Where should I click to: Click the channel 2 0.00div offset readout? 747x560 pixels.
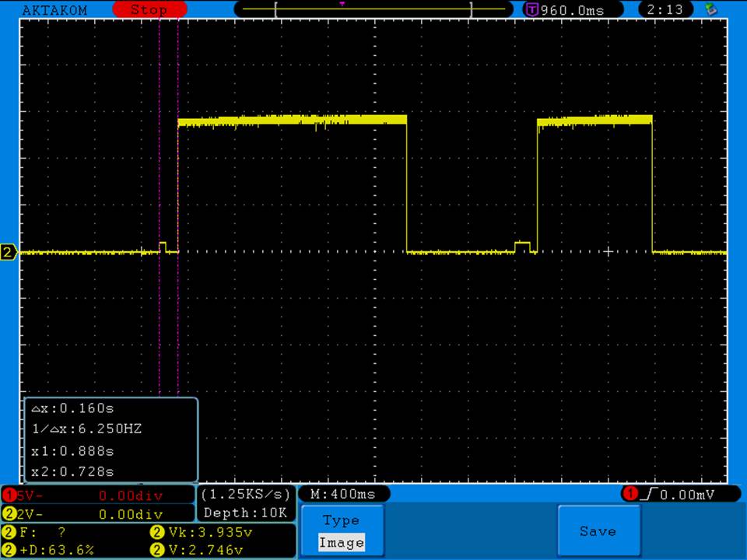[131, 514]
